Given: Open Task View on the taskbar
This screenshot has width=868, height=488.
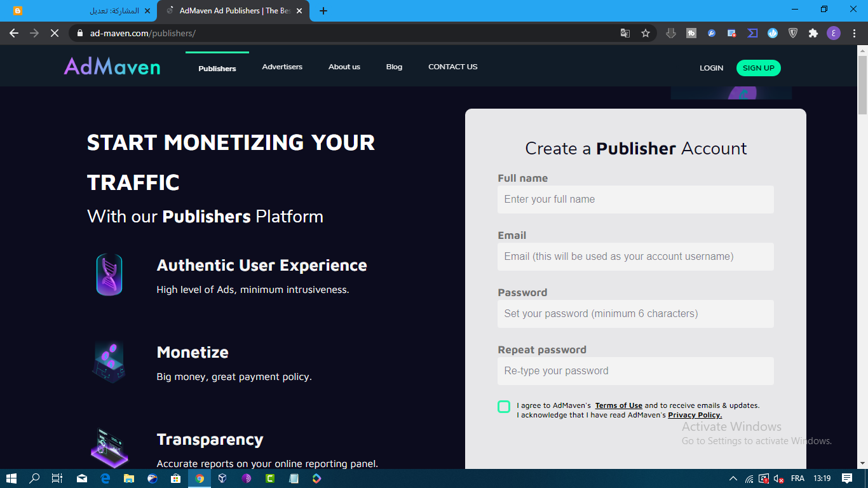Looking at the screenshot, I should 57,478.
